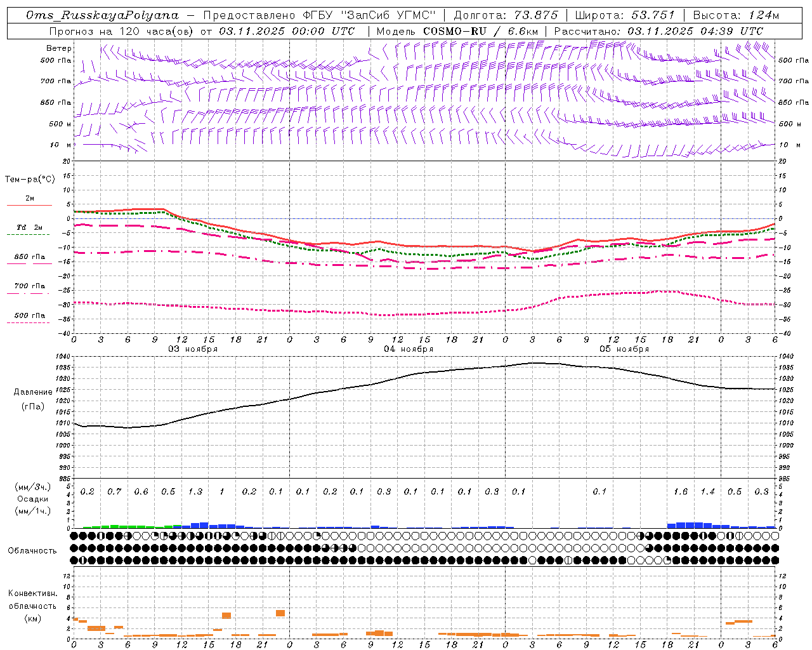Click the Высота: 124м value

735,15
